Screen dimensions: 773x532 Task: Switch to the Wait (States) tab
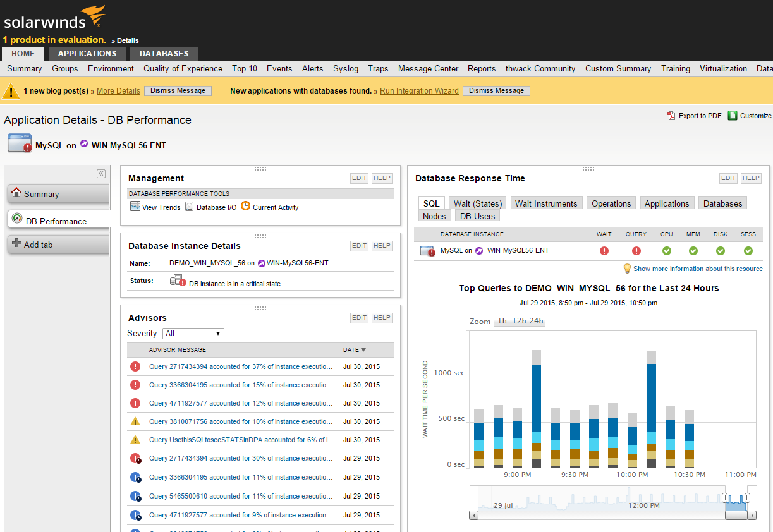point(478,203)
